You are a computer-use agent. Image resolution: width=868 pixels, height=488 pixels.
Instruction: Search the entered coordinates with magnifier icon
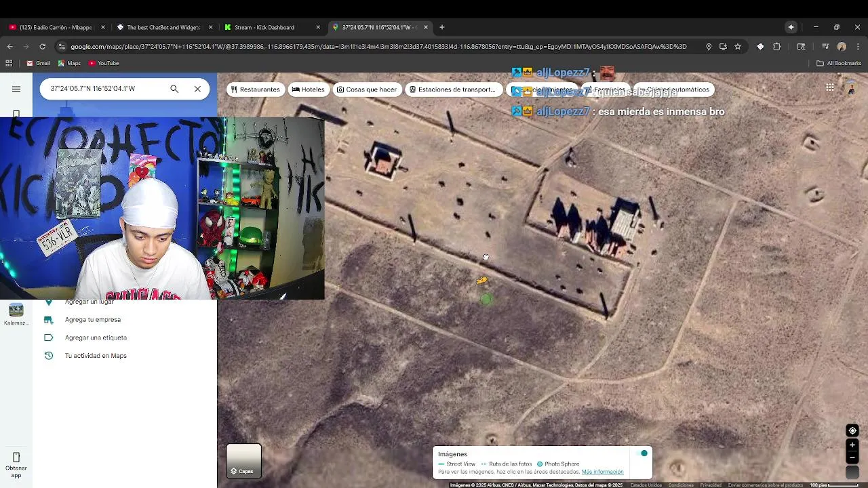pyautogui.click(x=174, y=89)
